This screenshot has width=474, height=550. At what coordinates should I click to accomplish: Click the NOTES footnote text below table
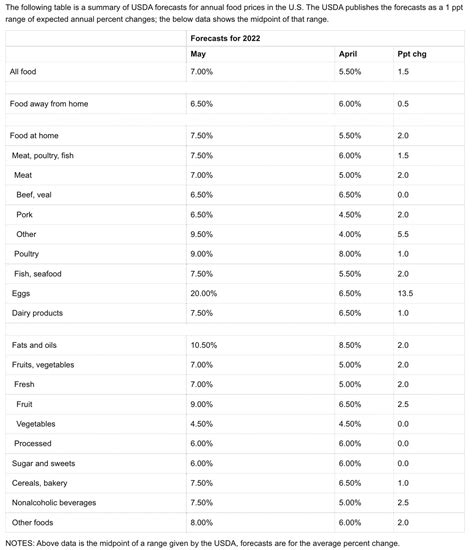coord(202,543)
